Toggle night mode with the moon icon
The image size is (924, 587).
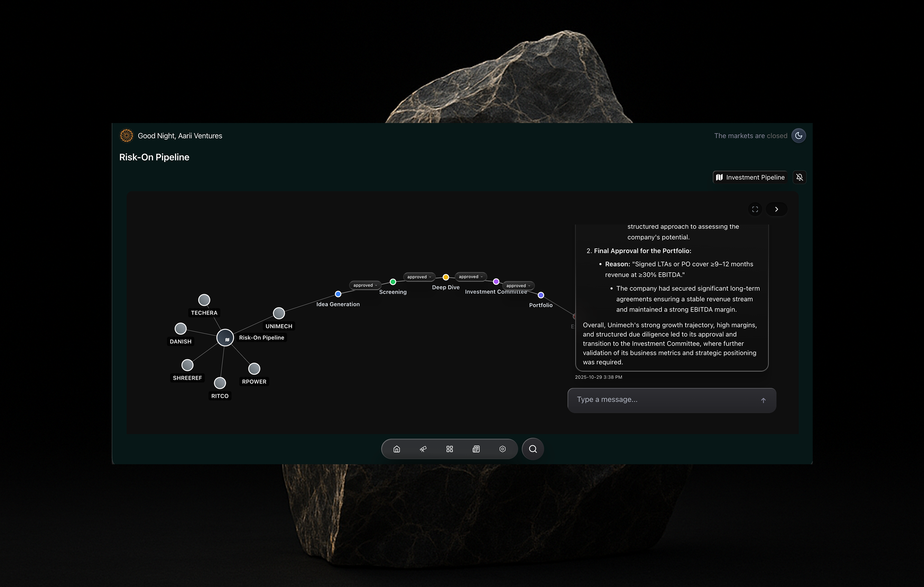click(x=798, y=135)
